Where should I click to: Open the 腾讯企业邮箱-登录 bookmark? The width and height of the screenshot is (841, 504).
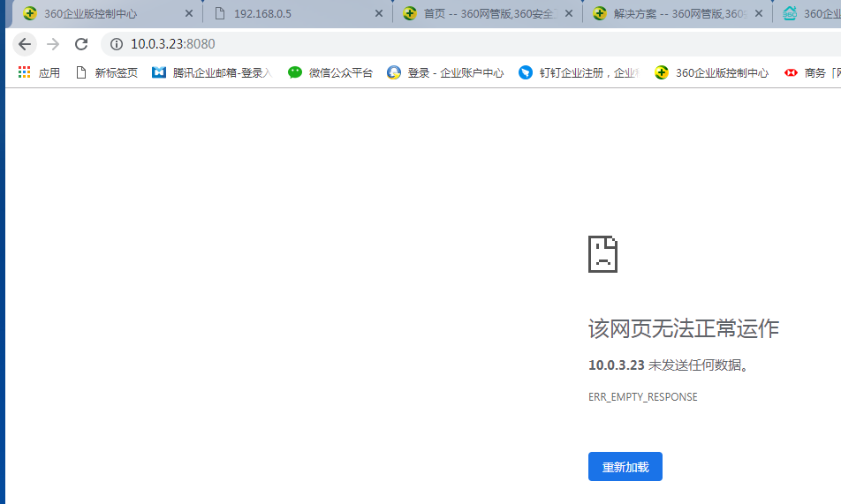coord(212,73)
